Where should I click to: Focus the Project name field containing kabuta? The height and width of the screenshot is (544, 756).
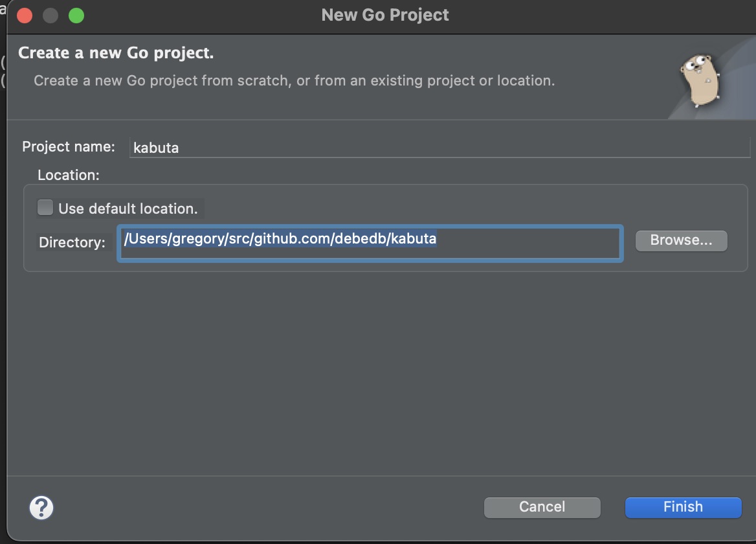(x=439, y=147)
